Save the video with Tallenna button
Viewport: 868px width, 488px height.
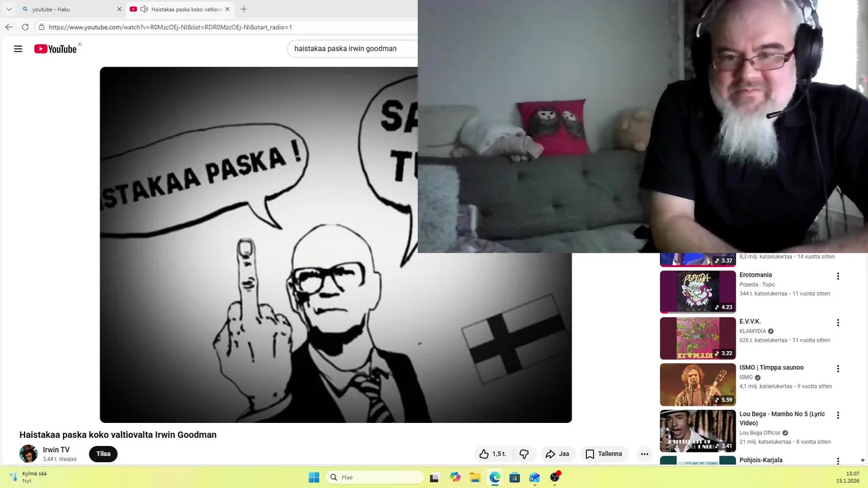(604, 454)
